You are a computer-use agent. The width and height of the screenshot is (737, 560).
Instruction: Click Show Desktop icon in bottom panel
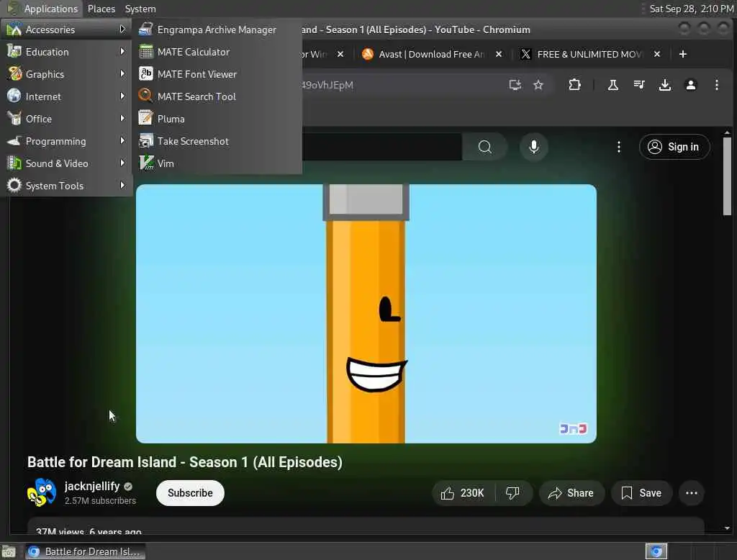(9, 551)
